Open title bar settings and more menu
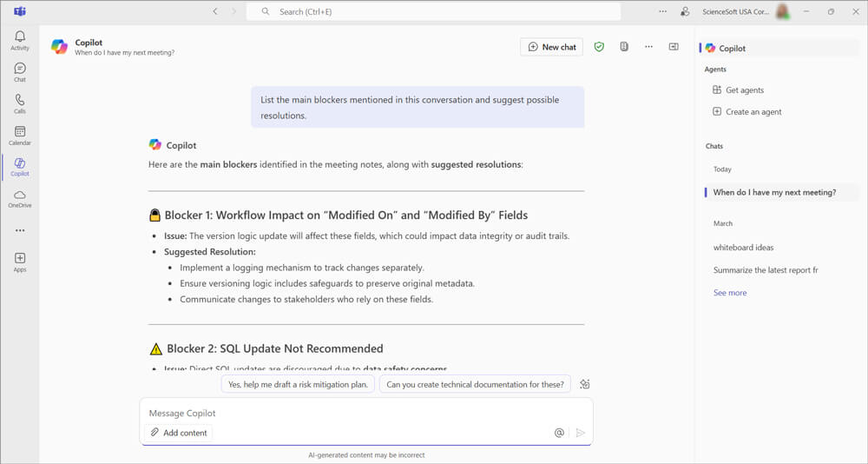This screenshot has height=464, width=868. click(663, 12)
